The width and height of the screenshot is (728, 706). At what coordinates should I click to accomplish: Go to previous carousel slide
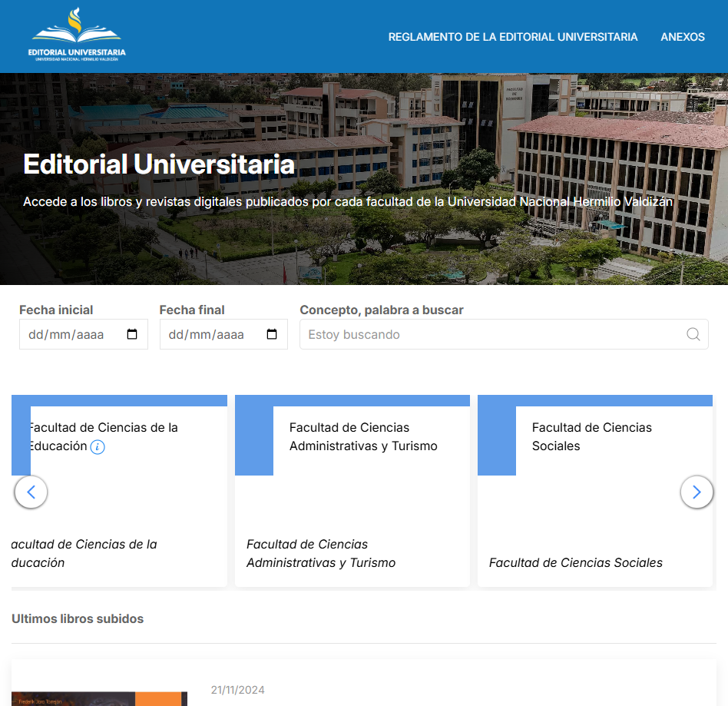coord(31,492)
